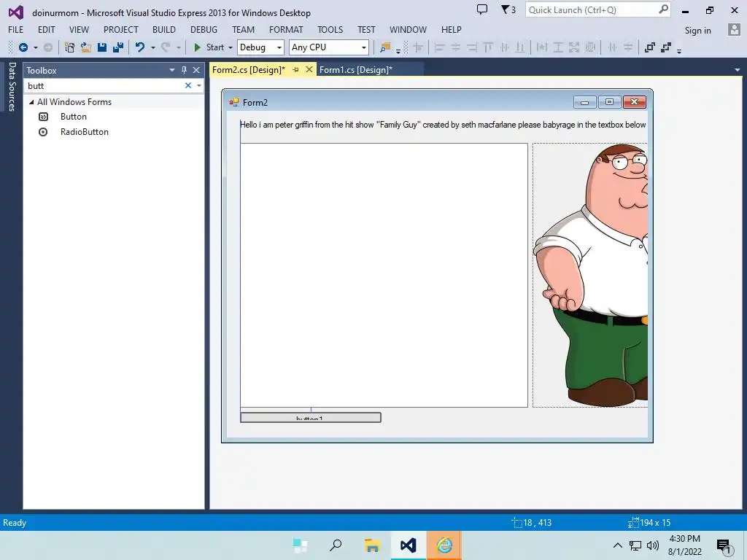
Task: Select the Button toolbox item
Action: 74,117
